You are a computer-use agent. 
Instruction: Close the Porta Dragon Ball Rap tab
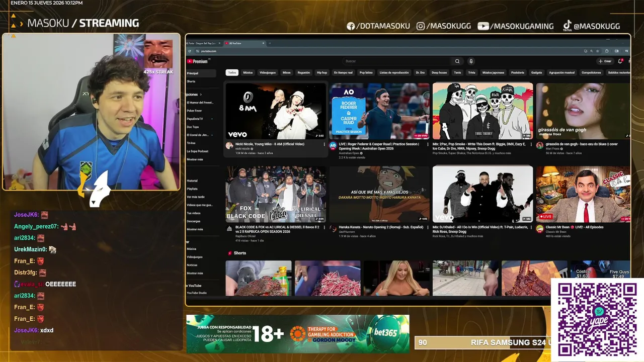pos(219,43)
